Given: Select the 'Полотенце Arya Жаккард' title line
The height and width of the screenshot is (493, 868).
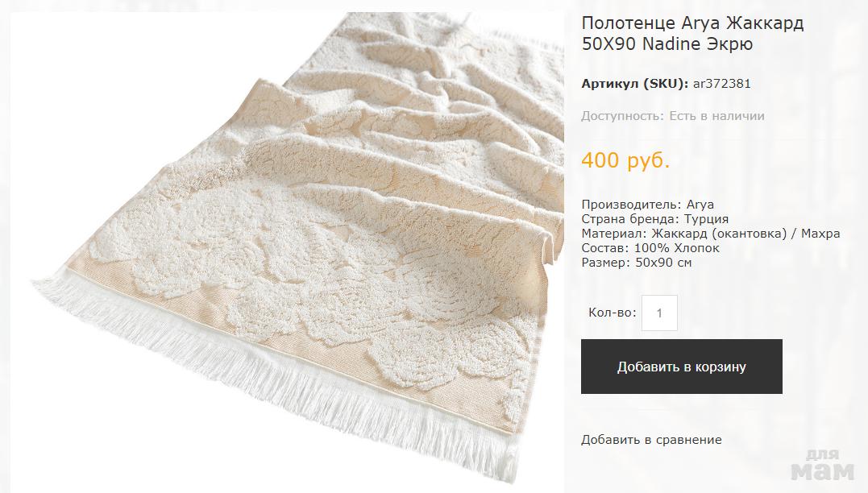Looking at the screenshot, I should (692, 23).
